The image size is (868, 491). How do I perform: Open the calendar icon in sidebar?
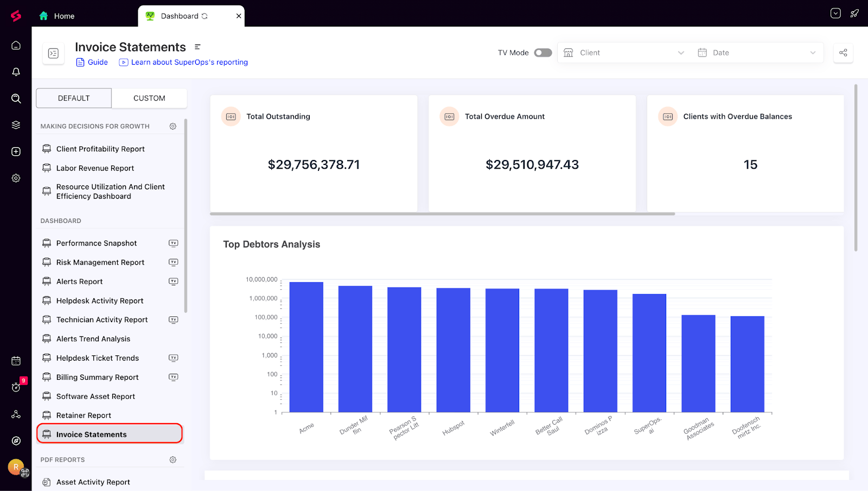(x=16, y=361)
